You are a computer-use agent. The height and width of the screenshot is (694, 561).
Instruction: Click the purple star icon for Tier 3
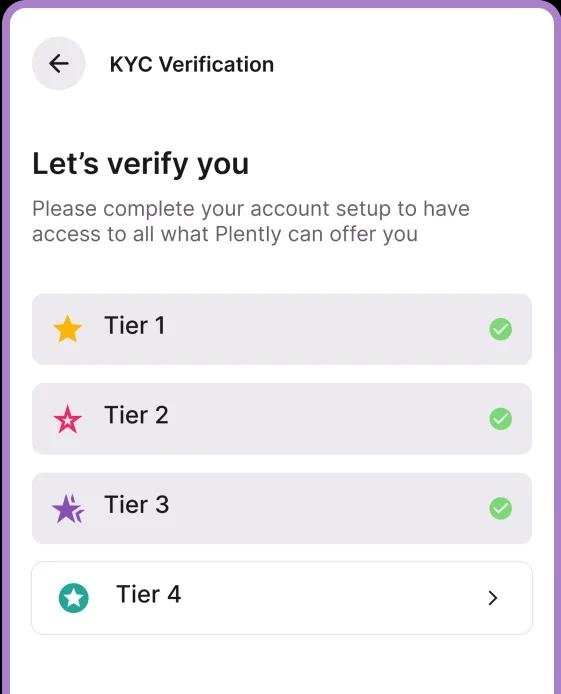click(68, 509)
